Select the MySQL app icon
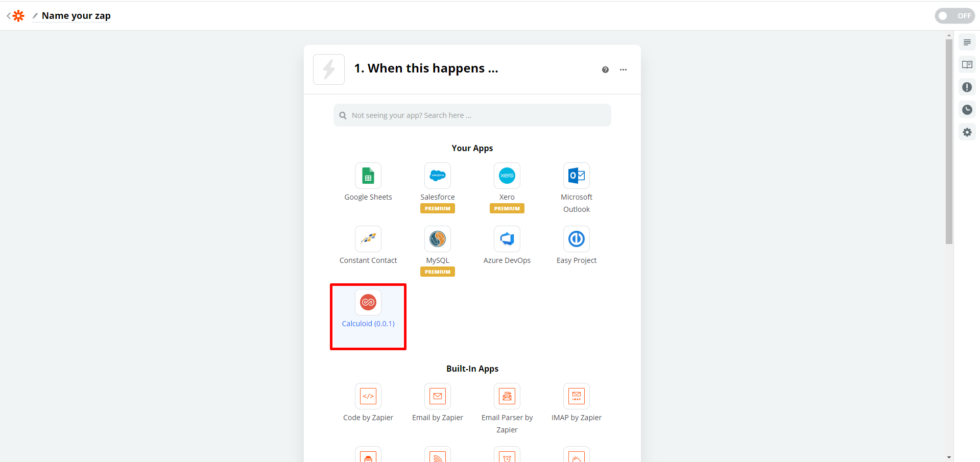 (438, 239)
